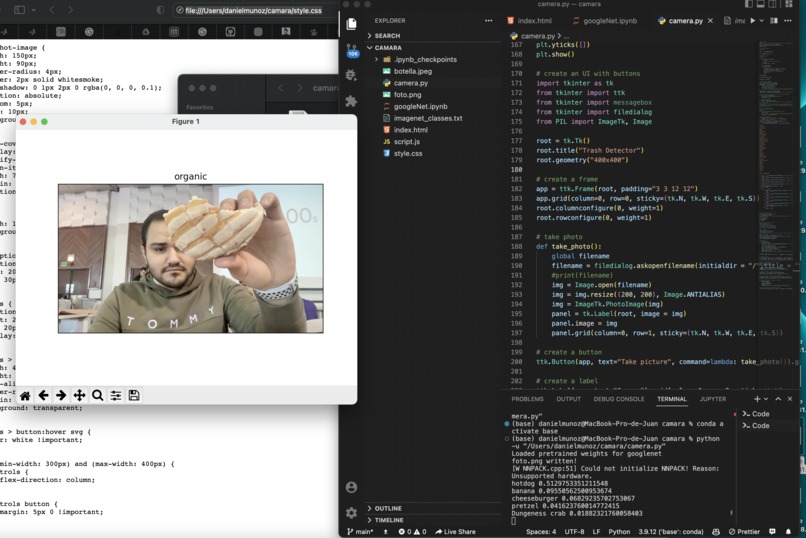Open style.css in Explorer
Image resolution: width=806 pixels, height=538 pixels.
point(433,153)
